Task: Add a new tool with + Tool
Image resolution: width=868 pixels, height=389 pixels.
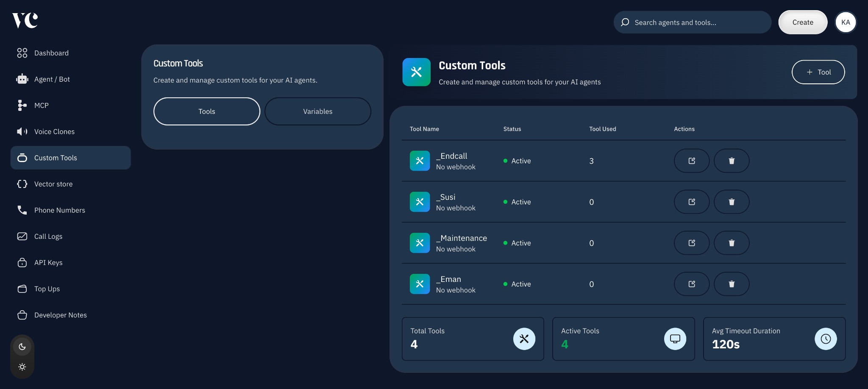Action: 818,72
